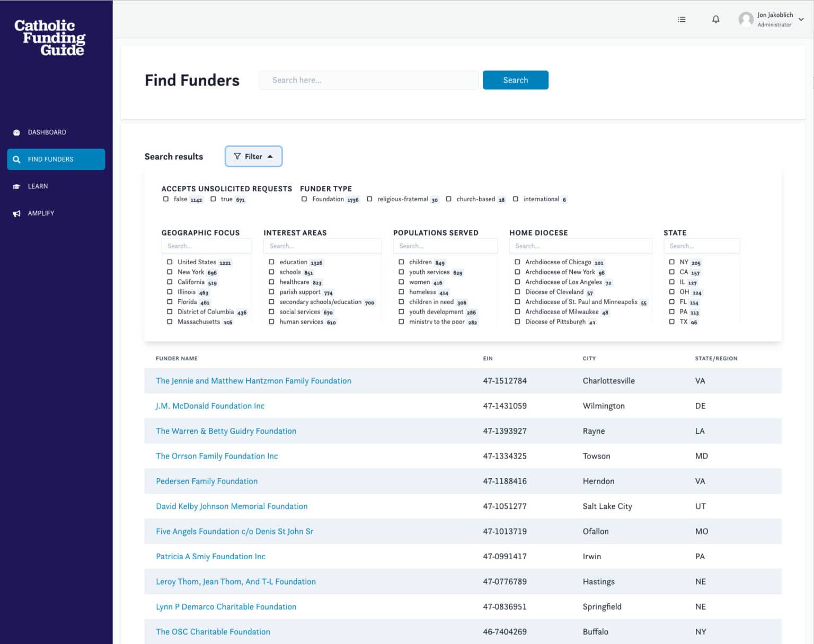
Task: Click the Geographic Focus search box
Action: click(207, 246)
